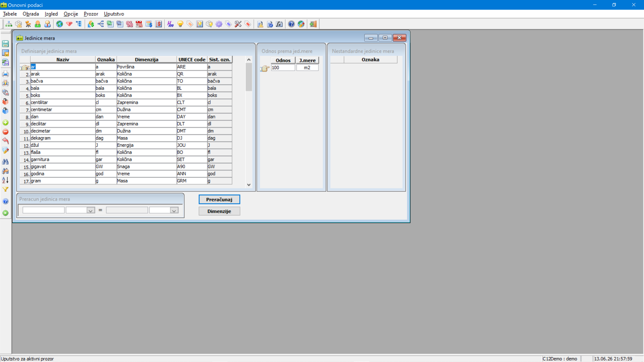Viewport: 644px width, 362px height.
Task: Open the Tabele menu
Action: point(10,14)
